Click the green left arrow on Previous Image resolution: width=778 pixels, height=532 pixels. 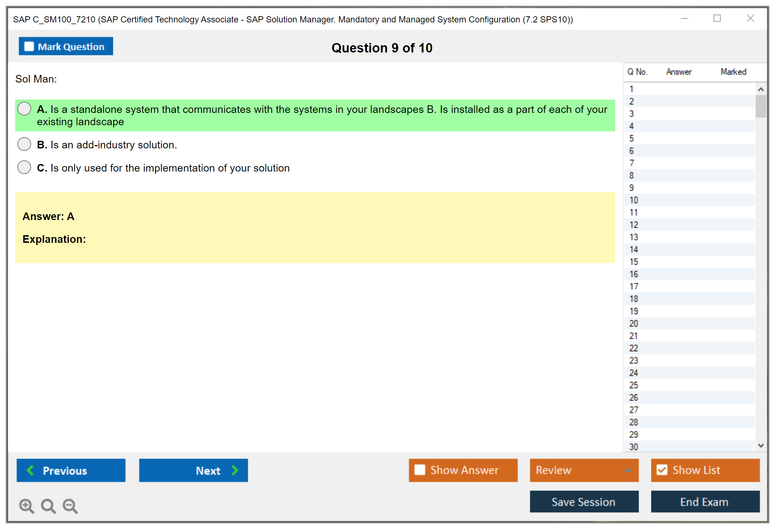31,470
